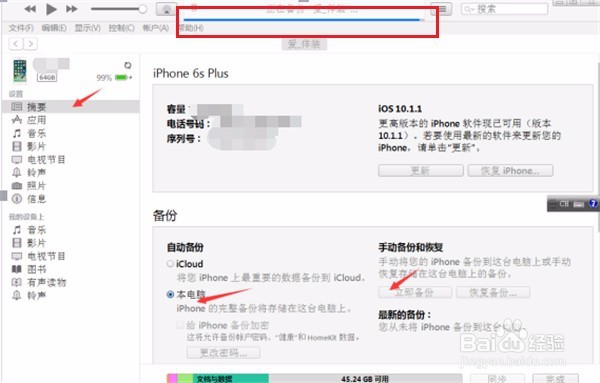Click the 更新 button

[421, 171]
